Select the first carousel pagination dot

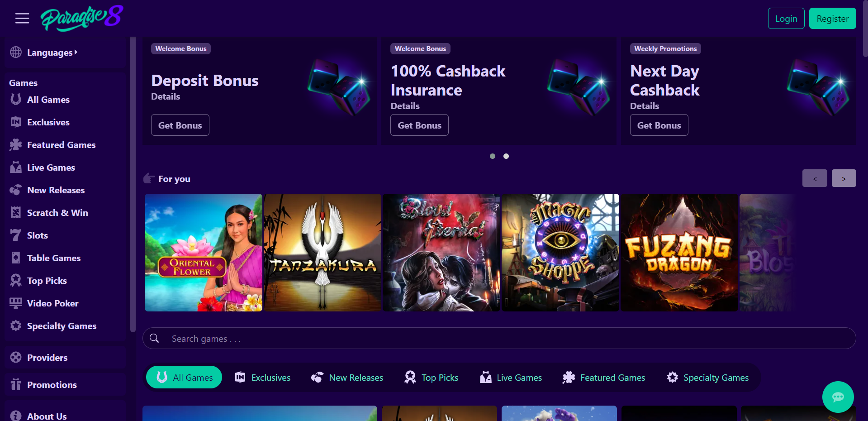493,156
